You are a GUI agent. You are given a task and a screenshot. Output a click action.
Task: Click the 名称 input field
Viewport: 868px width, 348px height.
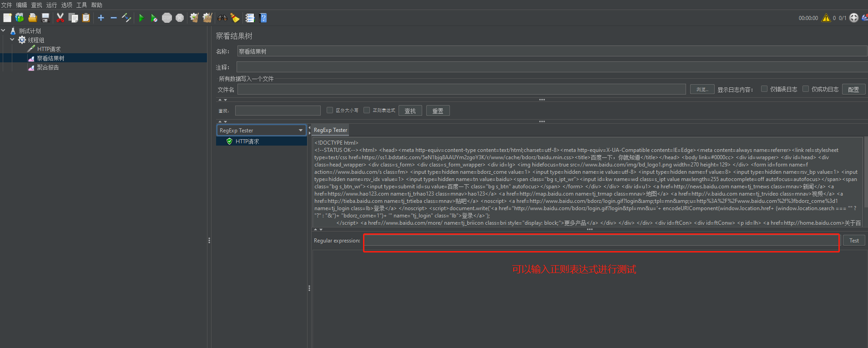coord(552,51)
